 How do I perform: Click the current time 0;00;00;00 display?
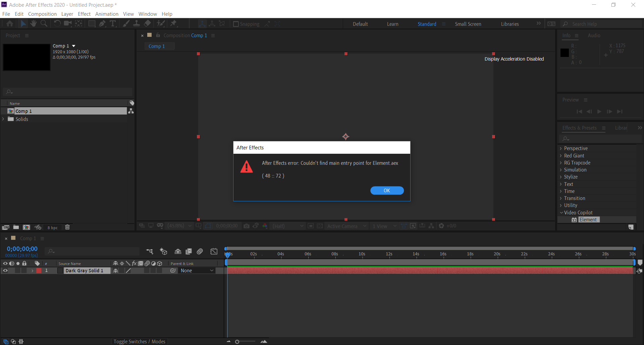point(22,249)
